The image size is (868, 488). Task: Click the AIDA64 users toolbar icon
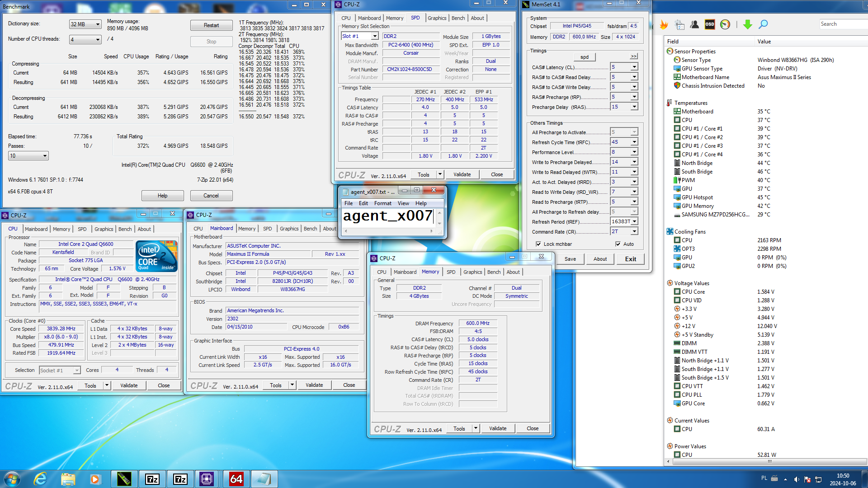tap(694, 24)
